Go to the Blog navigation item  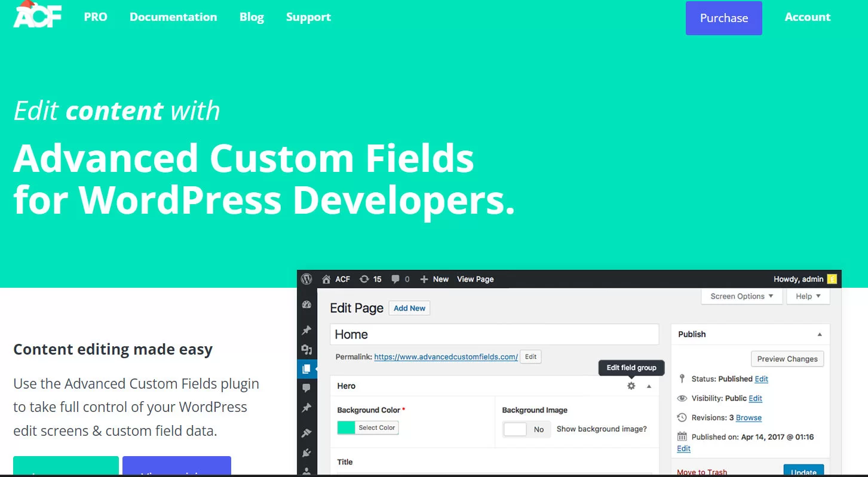click(x=251, y=17)
